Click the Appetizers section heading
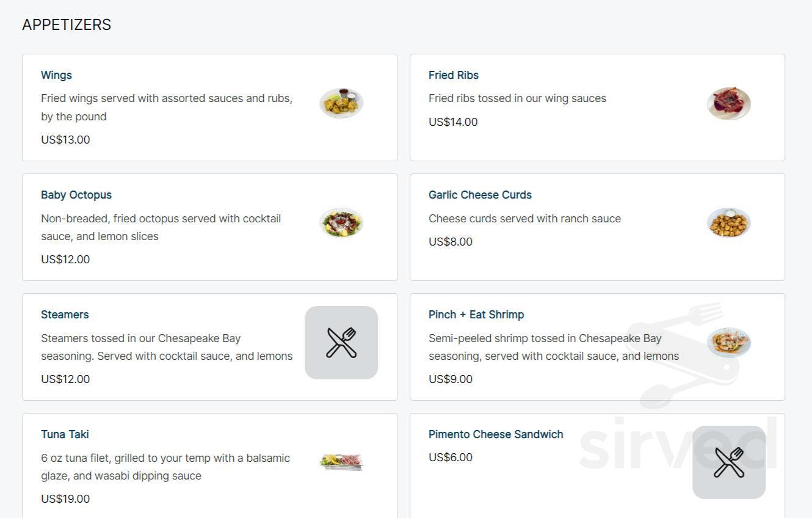 tap(67, 25)
